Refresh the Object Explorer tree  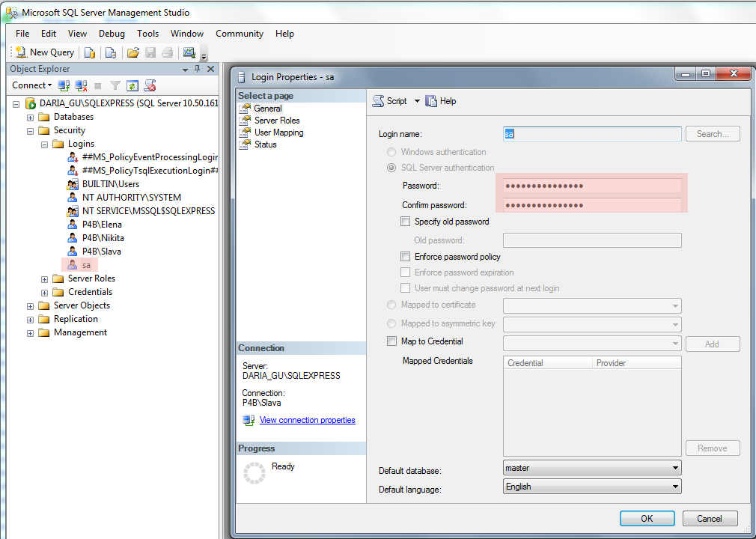(x=132, y=86)
